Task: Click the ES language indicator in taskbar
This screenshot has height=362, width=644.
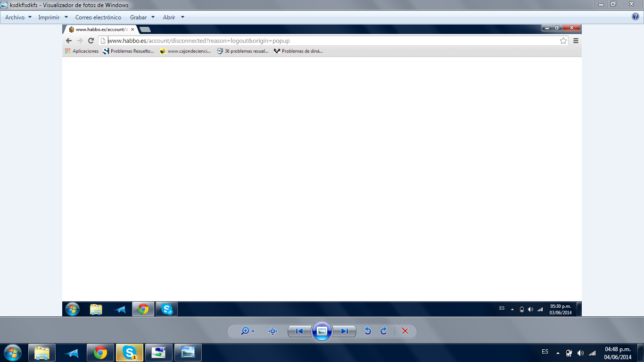Action: pyautogui.click(x=545, y=352)
